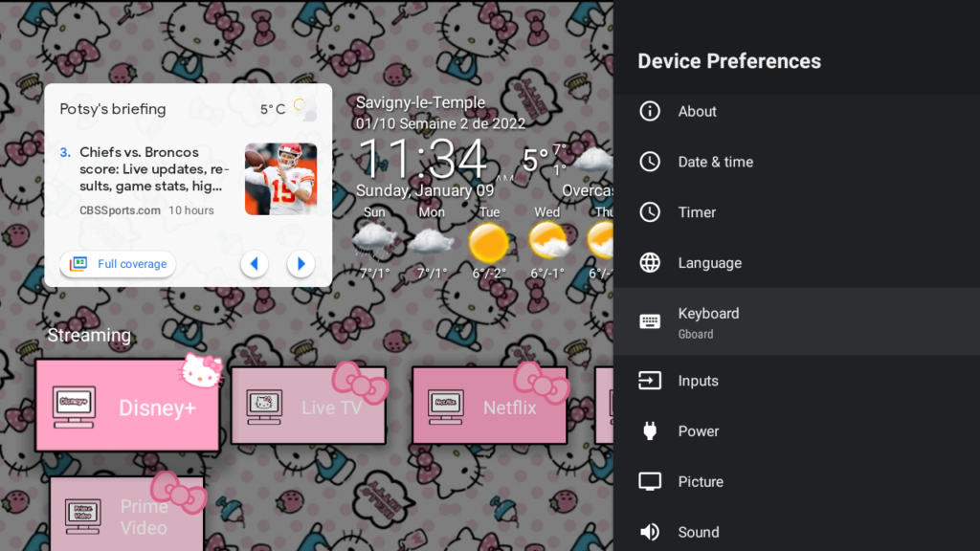
Task: Click the Tuesday sunny forecast icon
Action: [489, 242]
